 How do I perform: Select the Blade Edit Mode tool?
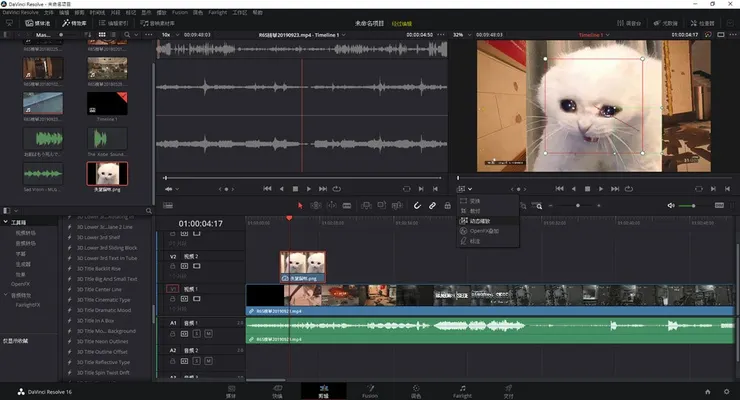pos(347,206)
